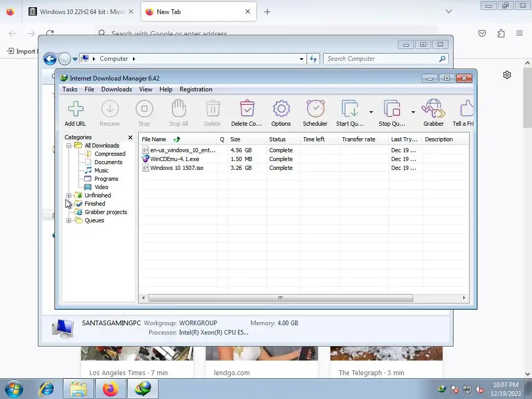
Task: Open new tab page settings gear
Action: tap(507, 75)
